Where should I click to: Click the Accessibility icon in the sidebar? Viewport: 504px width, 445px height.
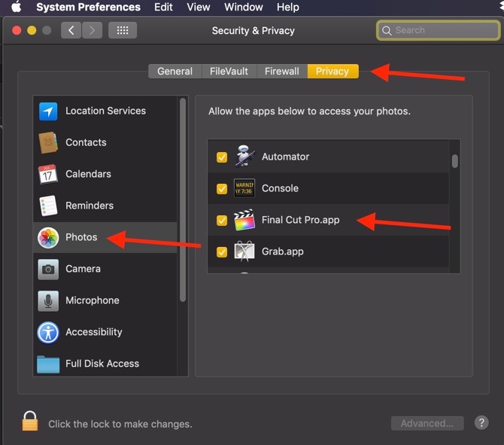(48, 332)
